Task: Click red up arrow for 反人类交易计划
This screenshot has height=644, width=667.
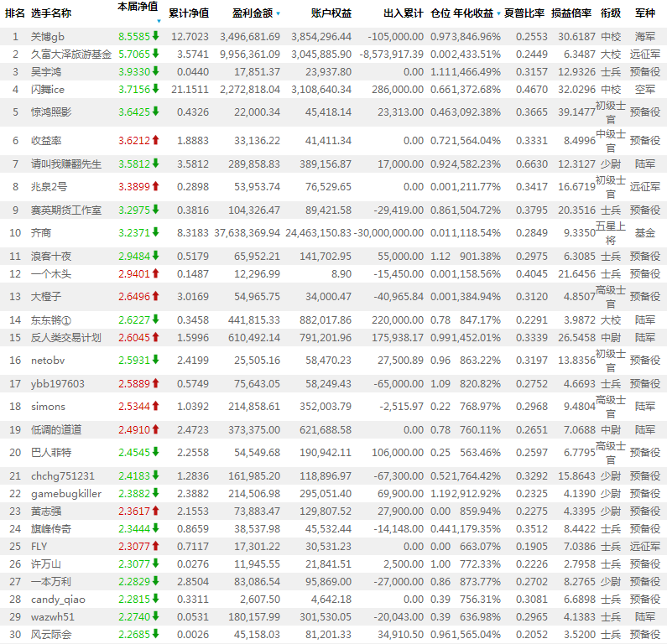Action: coord(156,337)
